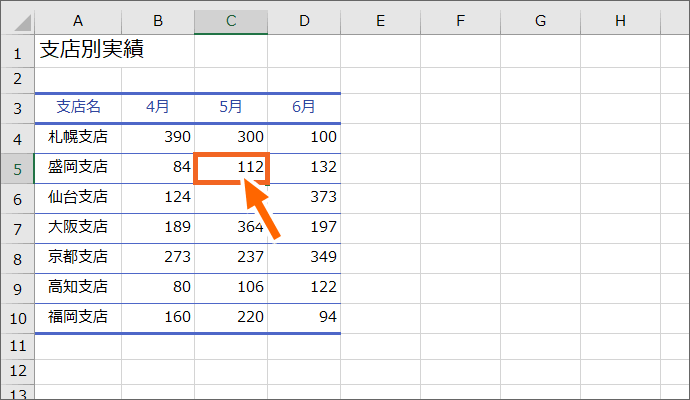Click cell with value 373
Image resolution: width=690 pixels, height=400 pixels.
[x=304, y=198]
